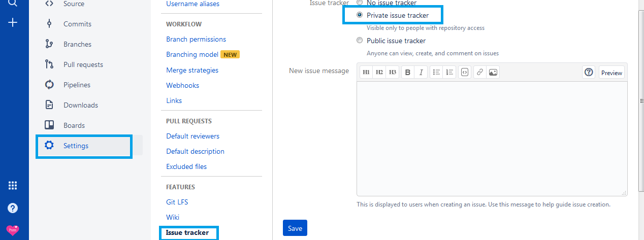
Task: Click the H1 heading toolbar icon
Action: pos(366,73)
